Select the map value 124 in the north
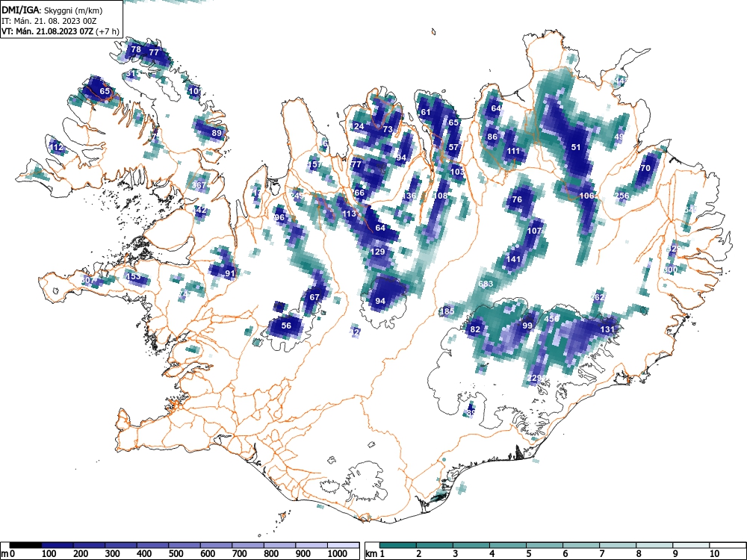Viewport: 747px width, 560px height. pyautogui.click(x=357, y=126)
